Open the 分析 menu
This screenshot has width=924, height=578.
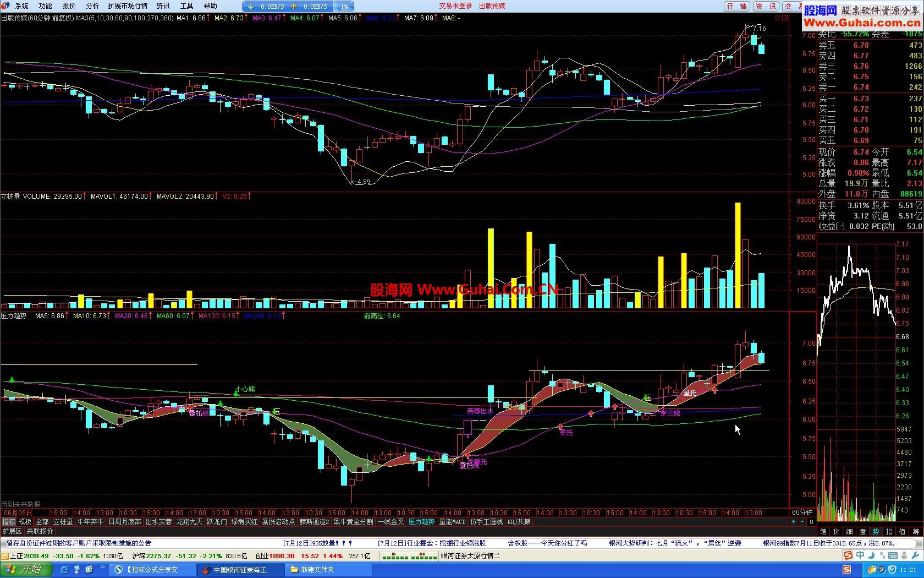(92, 6)
